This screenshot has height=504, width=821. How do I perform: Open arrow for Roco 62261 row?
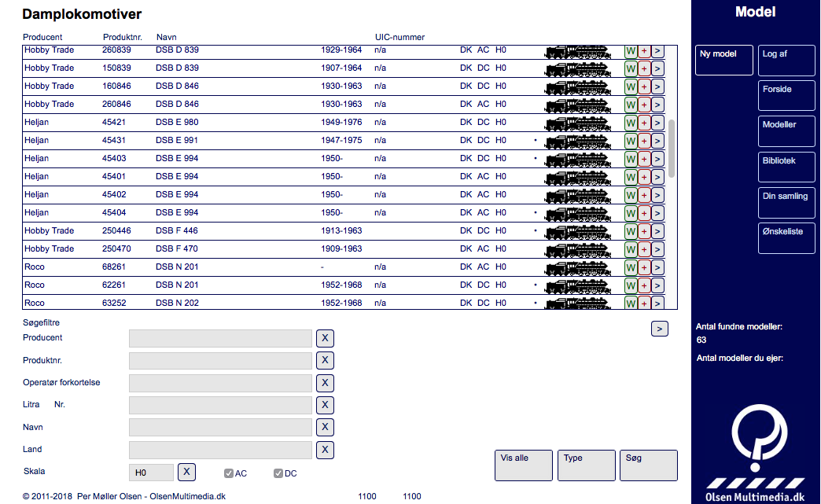tap(657, 285)
